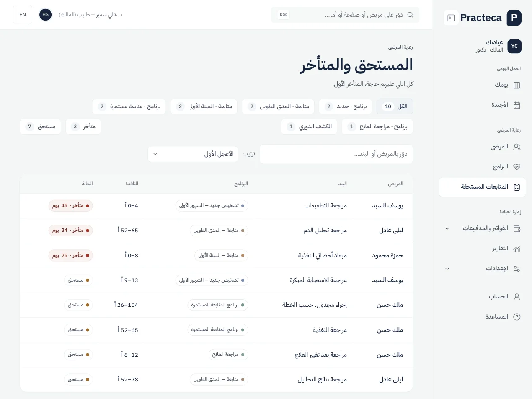Viewport: 532px width, 399px height.
Task: Open row مراجعة تحليل الدم
Action: point(216,231)
